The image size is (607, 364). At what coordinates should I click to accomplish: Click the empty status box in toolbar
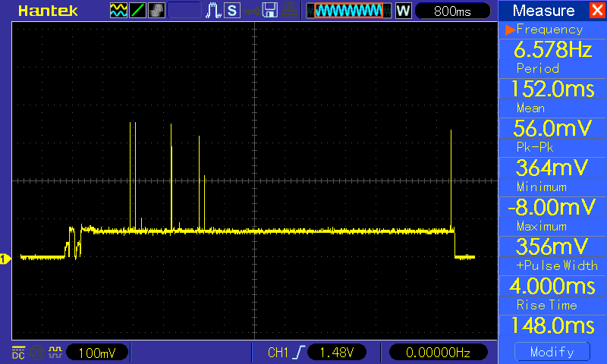pyautogui.click(x=184, y=11)
